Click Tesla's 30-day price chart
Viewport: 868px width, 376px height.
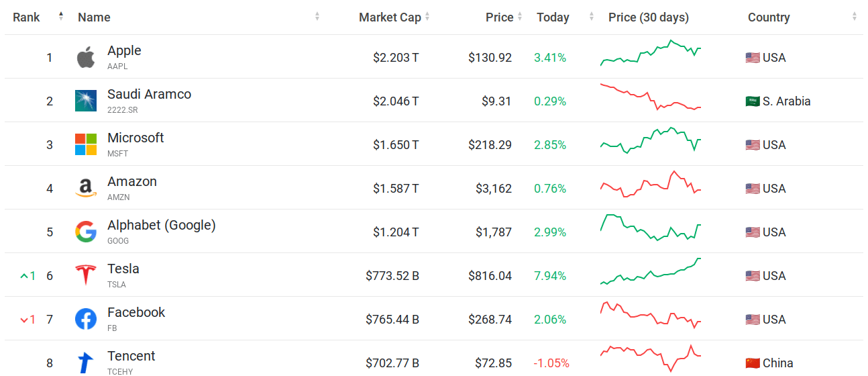click(650, 271)
